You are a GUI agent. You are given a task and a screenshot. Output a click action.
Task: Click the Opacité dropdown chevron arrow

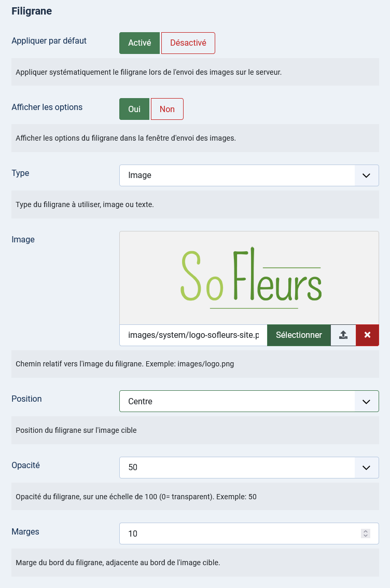366,468
